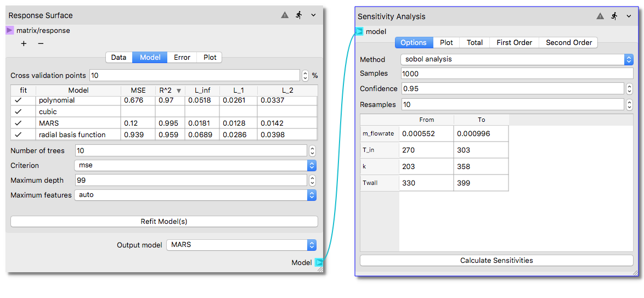Image resolution: width=644 pixels, height=298 pixels.
Task: Open the Output model dropdown
Action: [x=241, y=245]
